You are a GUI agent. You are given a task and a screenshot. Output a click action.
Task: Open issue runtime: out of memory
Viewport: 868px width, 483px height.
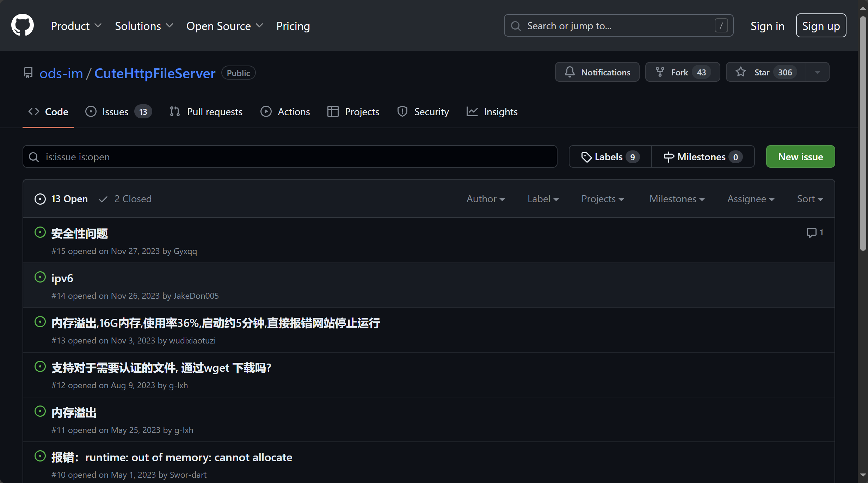pos(172,457)
